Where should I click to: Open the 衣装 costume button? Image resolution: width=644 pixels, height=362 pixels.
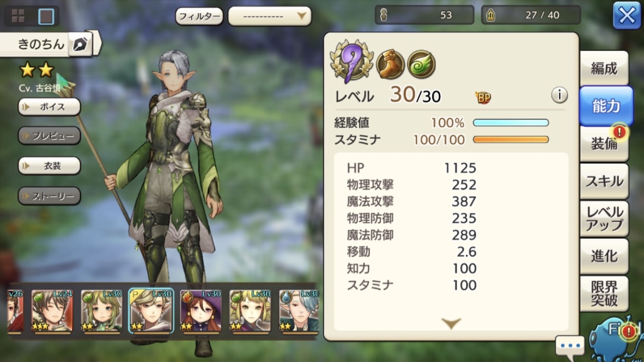coord(49,166)
